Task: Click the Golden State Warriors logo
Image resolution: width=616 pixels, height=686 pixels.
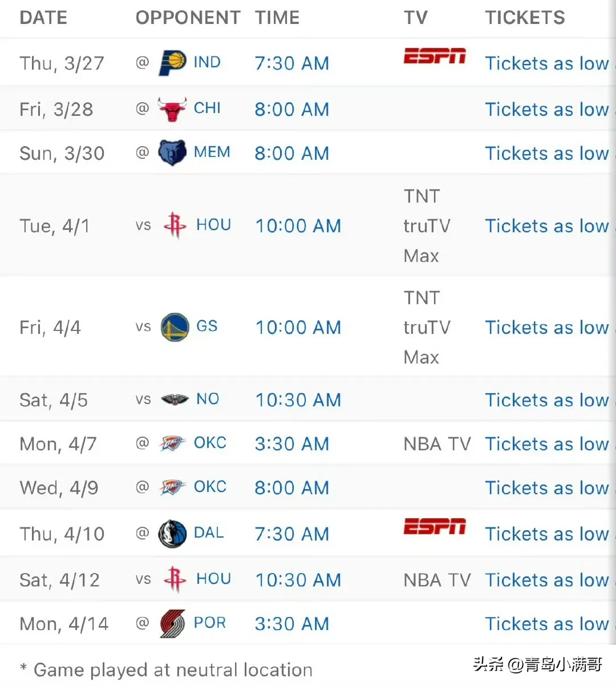Action: point(175,327)
